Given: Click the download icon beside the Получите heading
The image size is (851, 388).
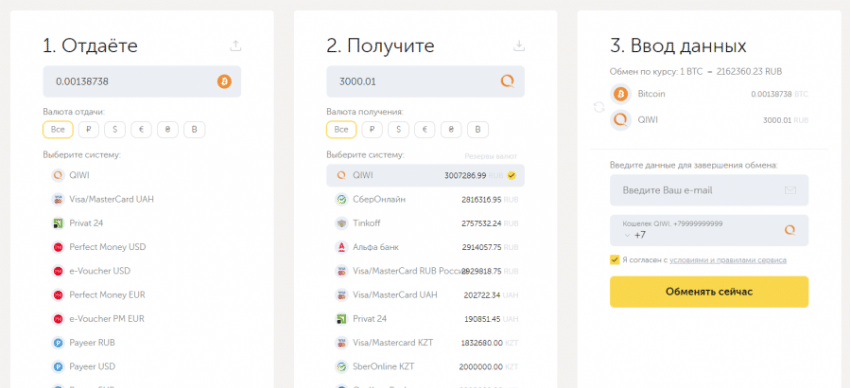Looking at the screenshot, I should pos(519,46).
